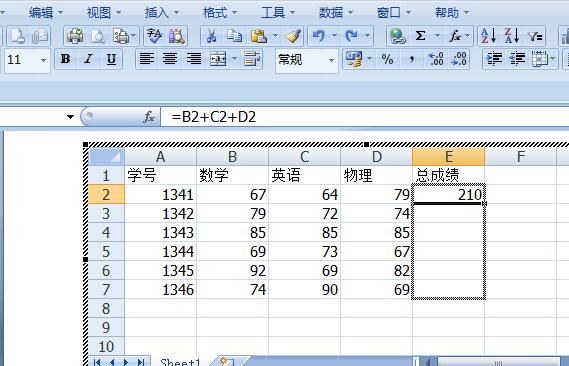Toggle Underline formatting
The width and height of the screenshot is (569, 366).
(111, 59)
